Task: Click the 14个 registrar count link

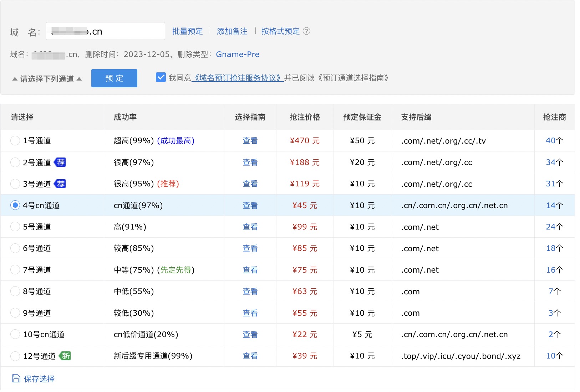Action: tap(554, 205)
